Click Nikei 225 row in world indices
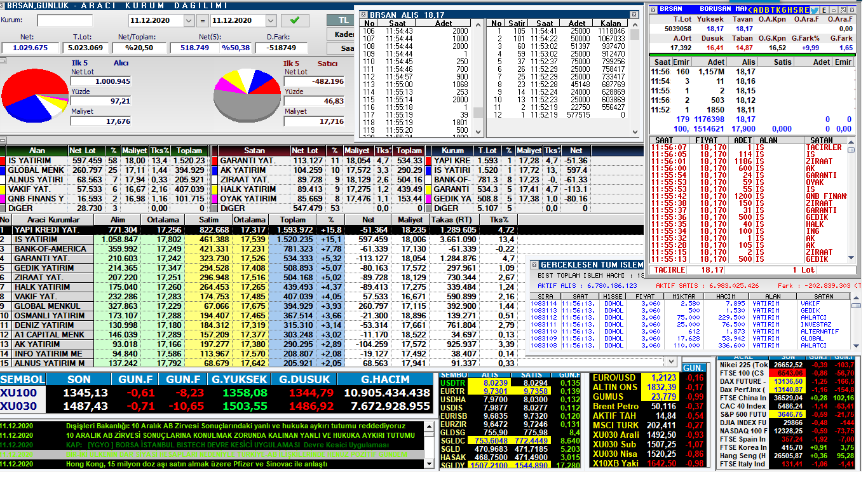 tap(787, 365)
